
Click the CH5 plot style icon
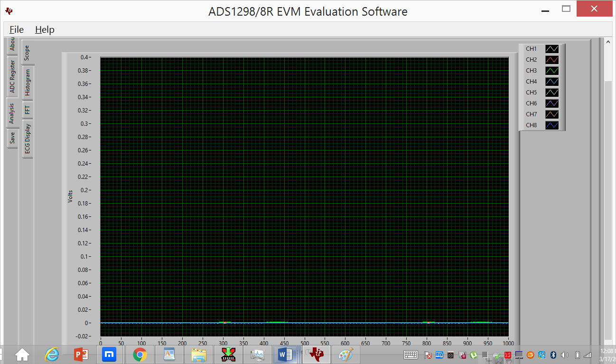(x=551, y=92)
